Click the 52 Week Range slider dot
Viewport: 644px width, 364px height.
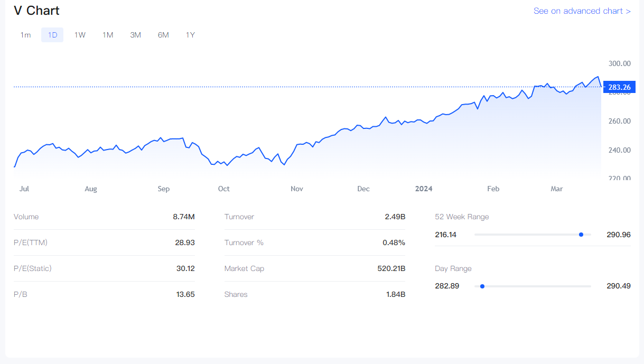[581, 235]
